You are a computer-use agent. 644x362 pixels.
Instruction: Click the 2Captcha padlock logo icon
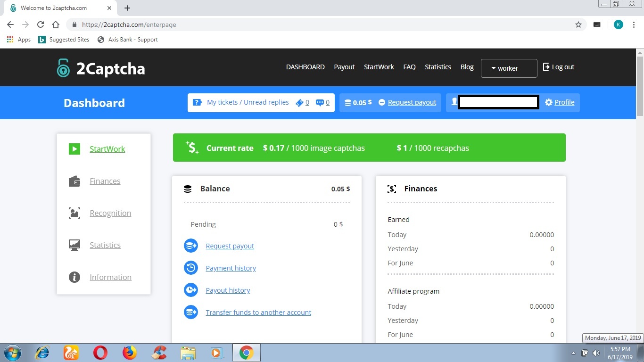63,68
